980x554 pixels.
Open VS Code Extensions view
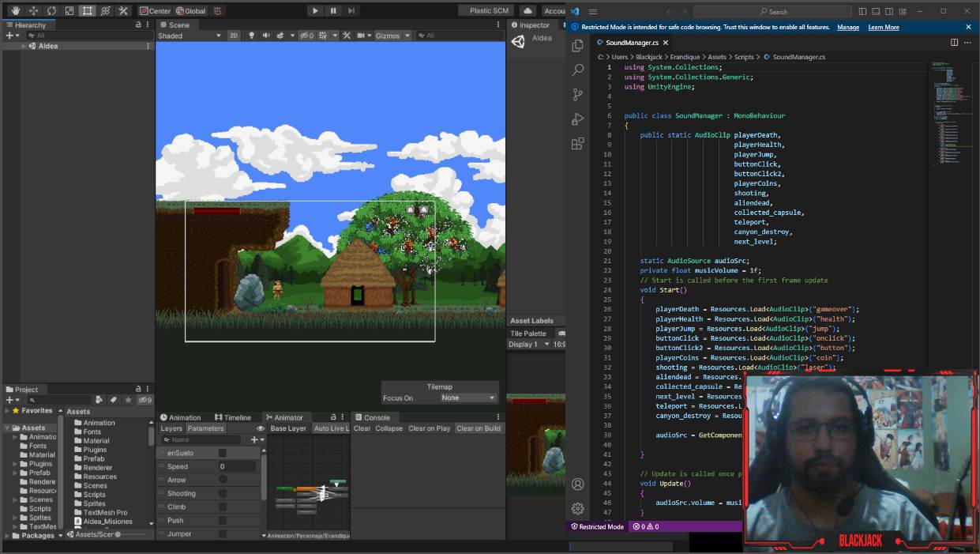click(x=577, y=144)
